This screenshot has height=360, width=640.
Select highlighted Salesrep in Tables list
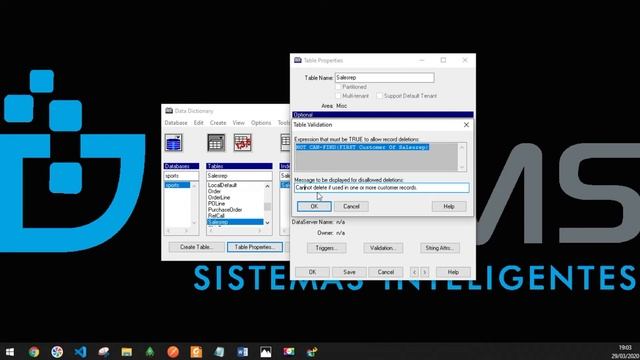click(x=235, y=222)
